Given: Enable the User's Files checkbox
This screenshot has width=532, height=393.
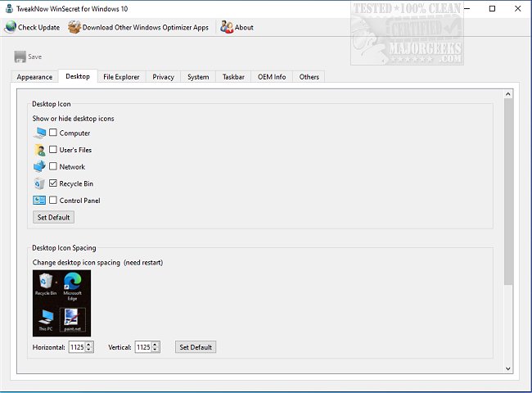Looking at the screenshot, I should coord(53,149).
